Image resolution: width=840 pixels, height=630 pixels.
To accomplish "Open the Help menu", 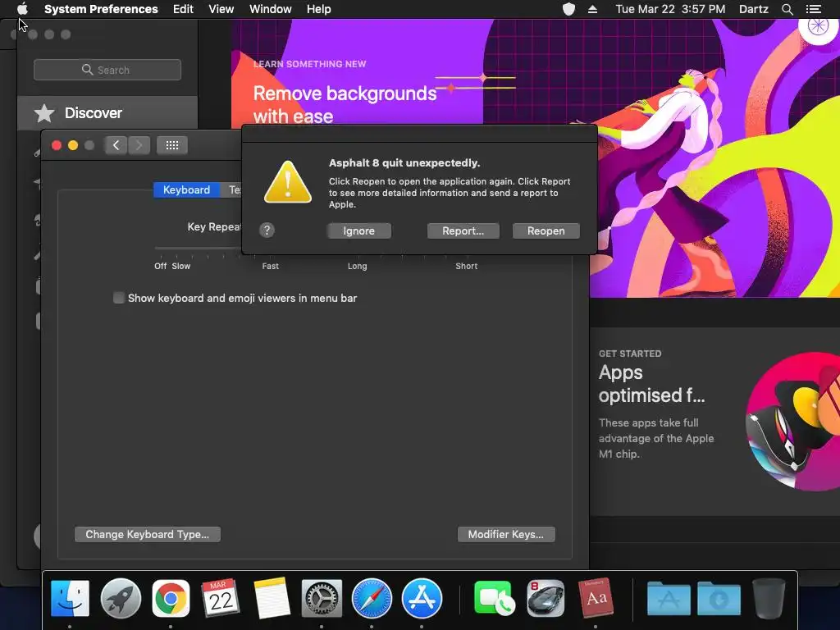I will (x=318, y=9).
